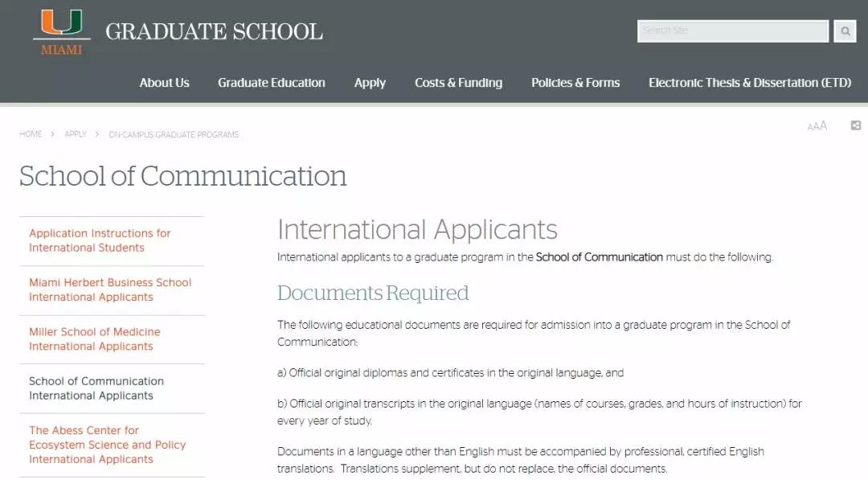Screen dimensions: 868x480
Task: Open the Apply menu item
Action: pyautogui.click(x=370, y=83)
